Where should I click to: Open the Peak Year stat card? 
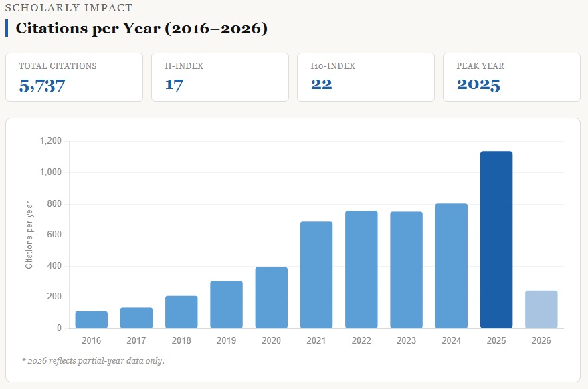pos(512,77)
